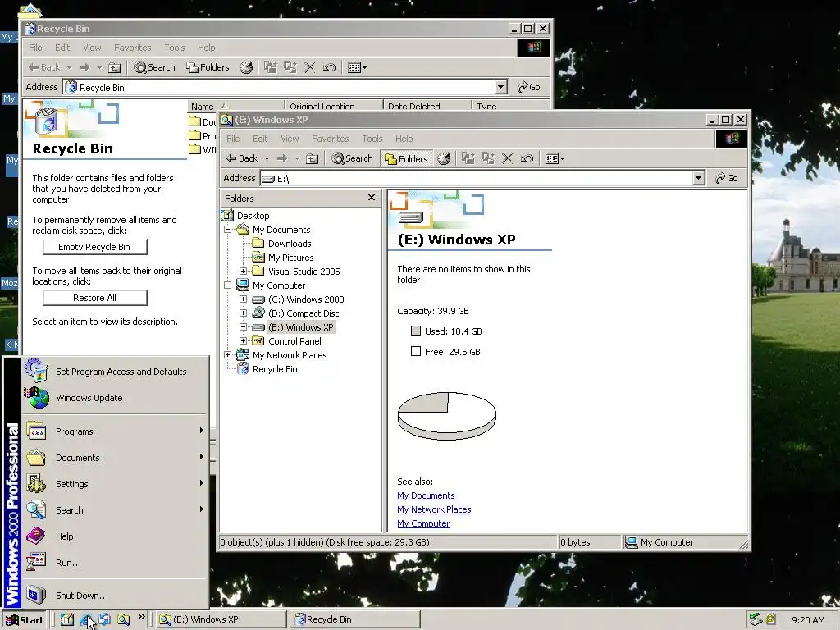
Task: Click the Empty Recycle Bin button
Action: click(95, 246)
